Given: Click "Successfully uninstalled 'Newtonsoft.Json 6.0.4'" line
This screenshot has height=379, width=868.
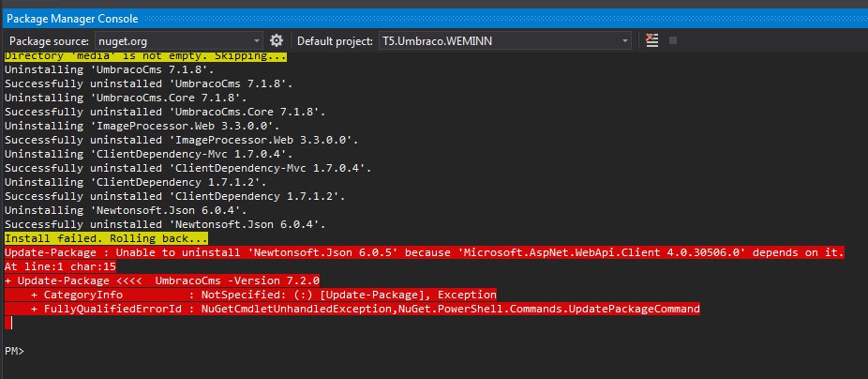Looking at the screenshot, I should pos(165,224).
